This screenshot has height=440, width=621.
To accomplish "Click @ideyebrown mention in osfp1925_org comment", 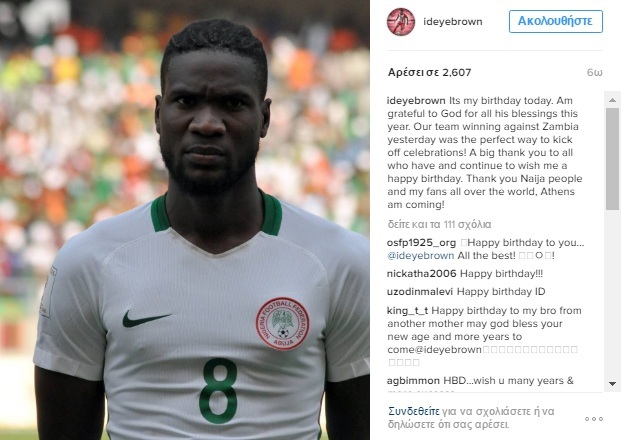I will [421, 255].
